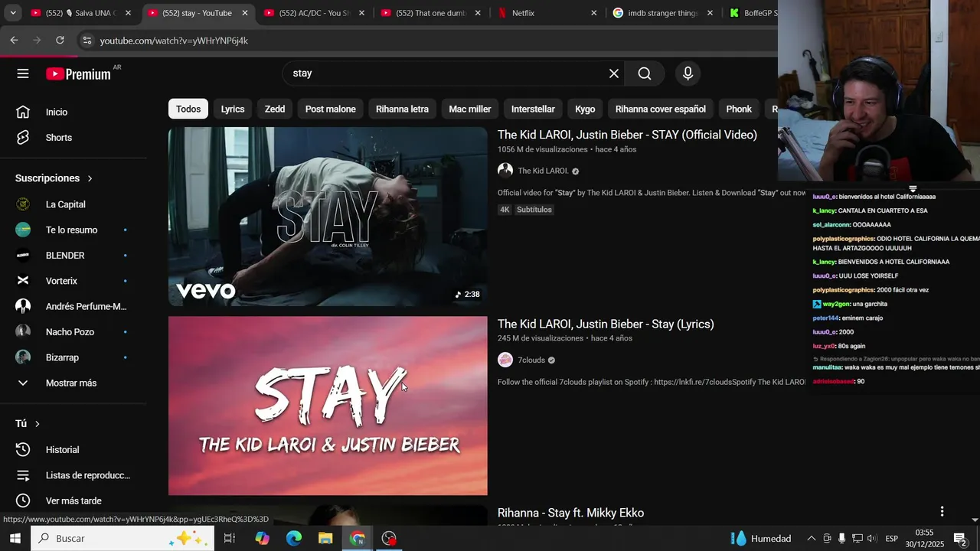Launch Microsoft Edge from the taskbar
Image resolution: width=980 pixels, height=551 pixels.
point(294,538)
